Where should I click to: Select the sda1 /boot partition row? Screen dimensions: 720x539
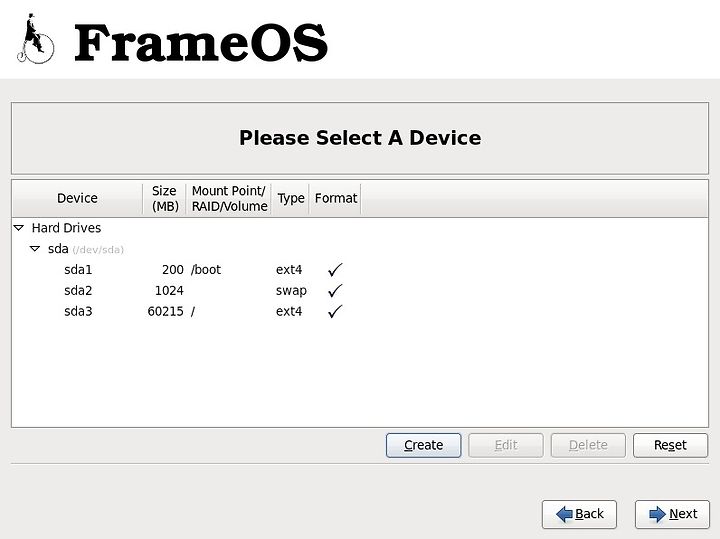(360, 270)
